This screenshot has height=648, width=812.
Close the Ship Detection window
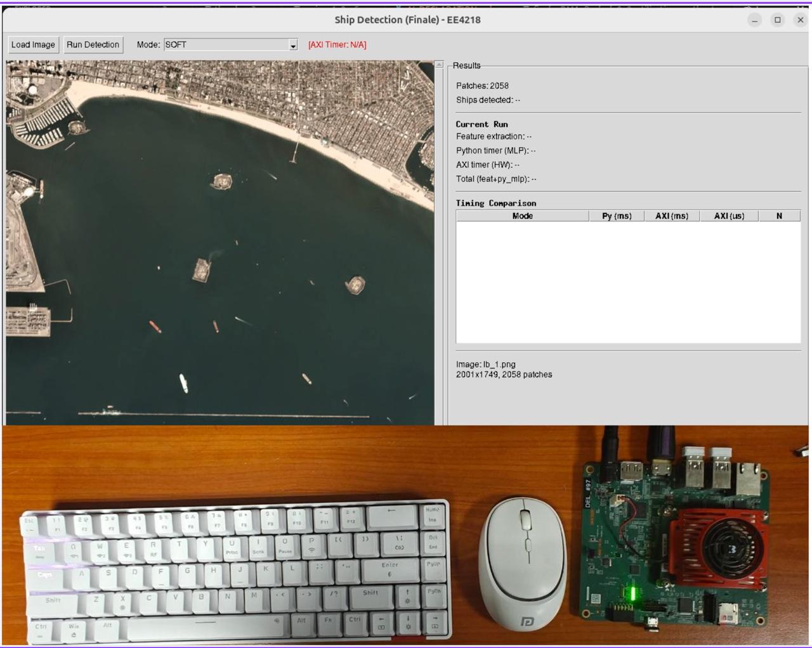(x=801, y=20)
